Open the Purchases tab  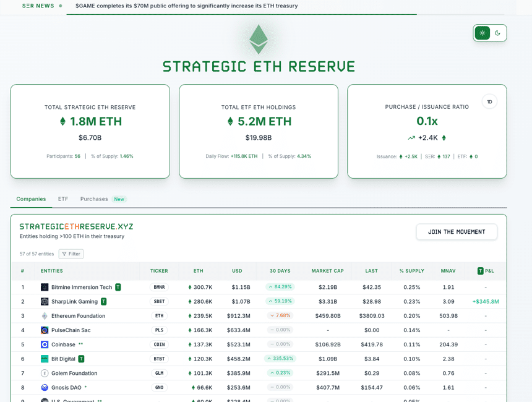click(94, 199)
